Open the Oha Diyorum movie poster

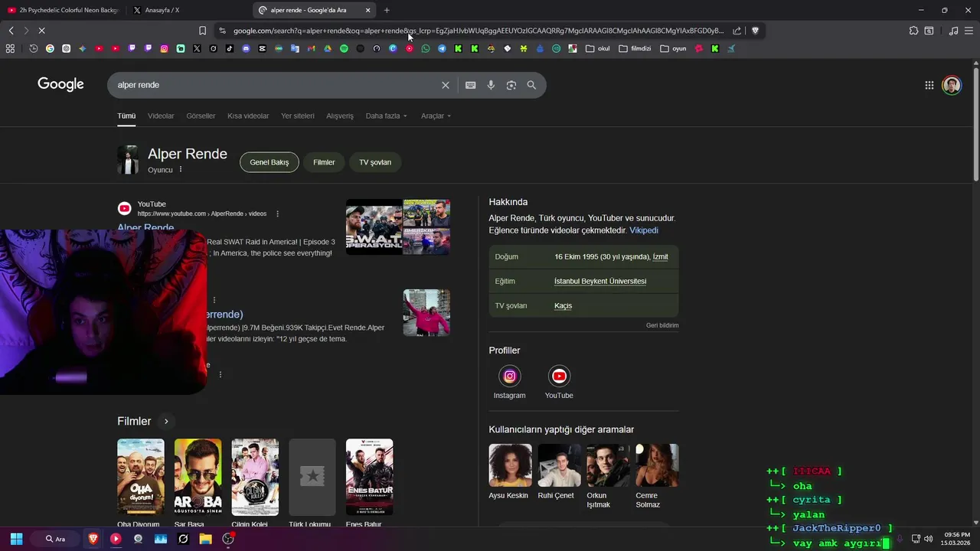pos(140,477)
